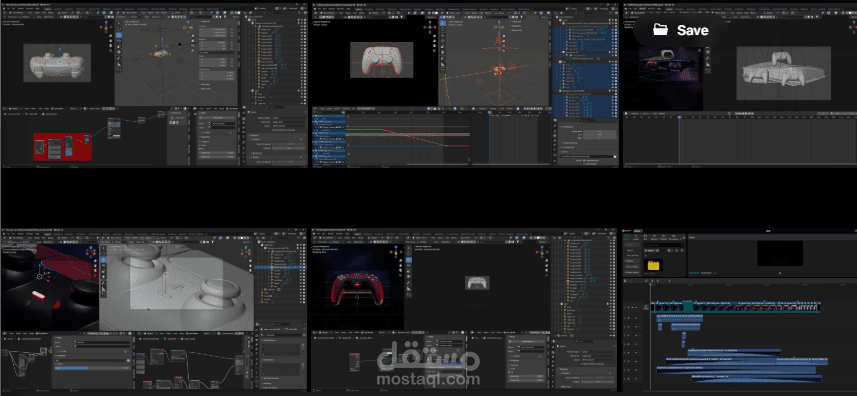Select the Cursor tool in top-left Blender toolbar
The height and width of the screenshot is (396, 857).
point(119,28)
